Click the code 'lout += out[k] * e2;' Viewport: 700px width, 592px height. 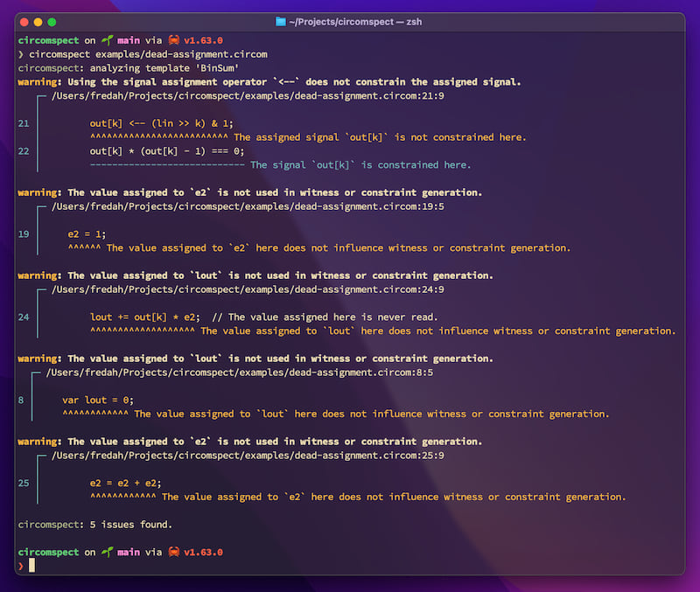tap(145, 317)
